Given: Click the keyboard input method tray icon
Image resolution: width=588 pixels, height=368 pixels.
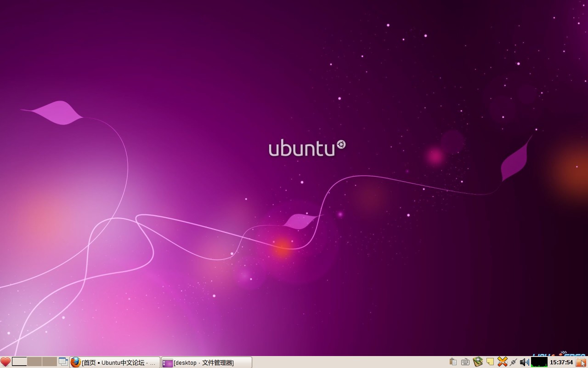Looking at the screenshot, I should point(465,362).
